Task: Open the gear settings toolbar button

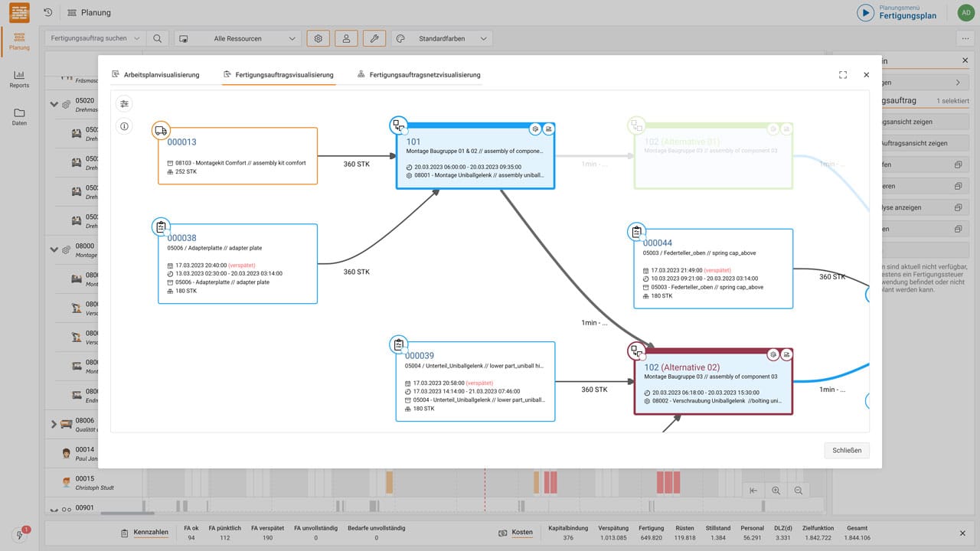Action: click(319, 38)
